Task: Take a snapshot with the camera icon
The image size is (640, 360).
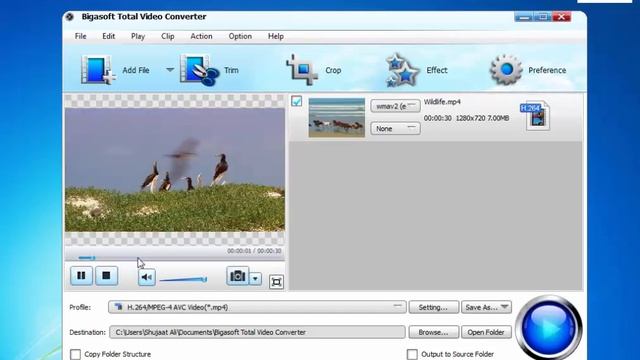Action: pos(237,276)
